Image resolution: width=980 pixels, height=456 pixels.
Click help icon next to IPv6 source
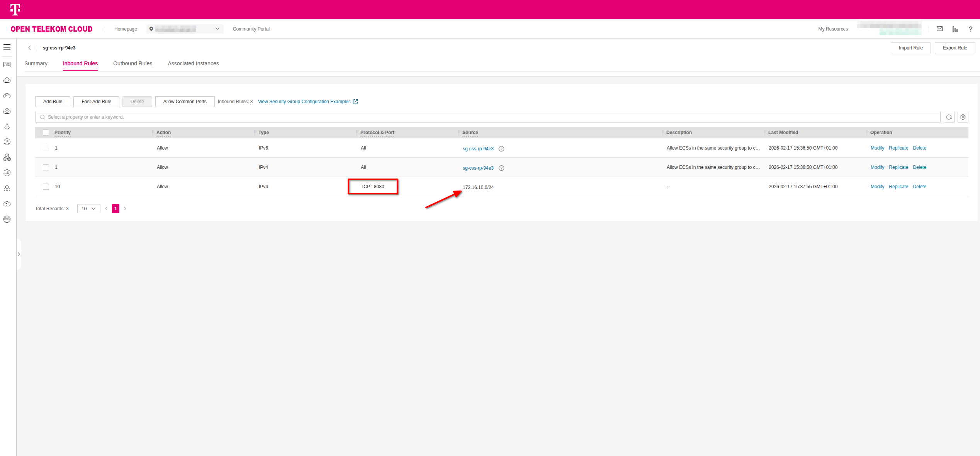[x=501, y=149]
